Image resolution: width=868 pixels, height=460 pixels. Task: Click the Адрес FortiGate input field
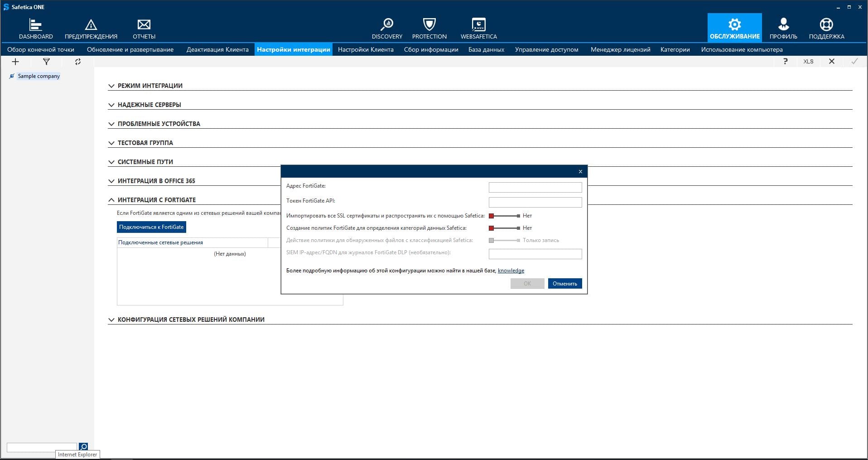pyautogui.click(x=535, y=187)
